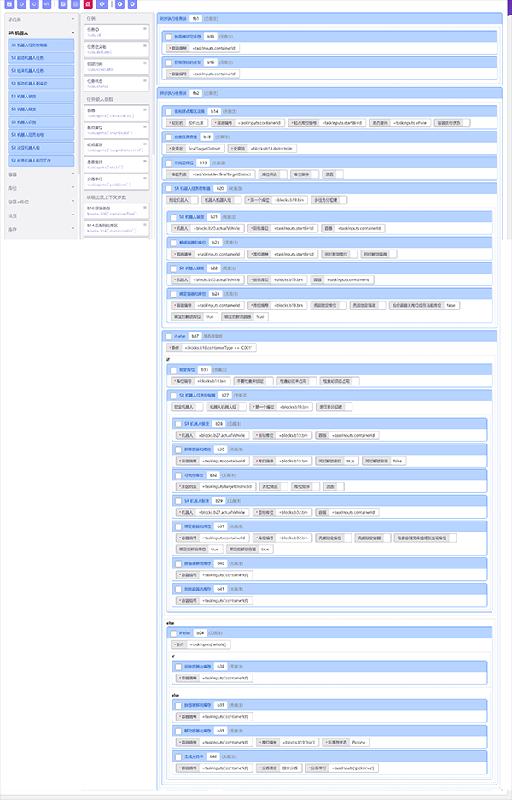
Task: Check the box on block b21
Action: [173, 217]
